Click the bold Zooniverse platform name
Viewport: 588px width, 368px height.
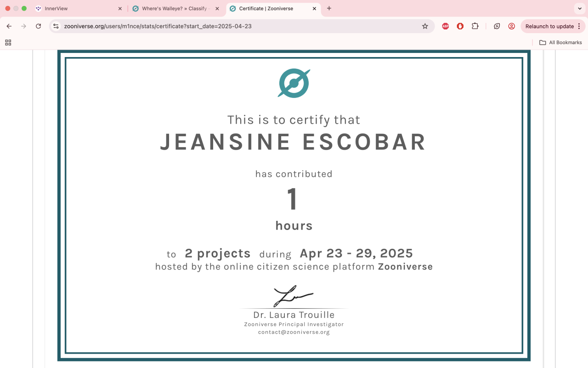point(405,267)
